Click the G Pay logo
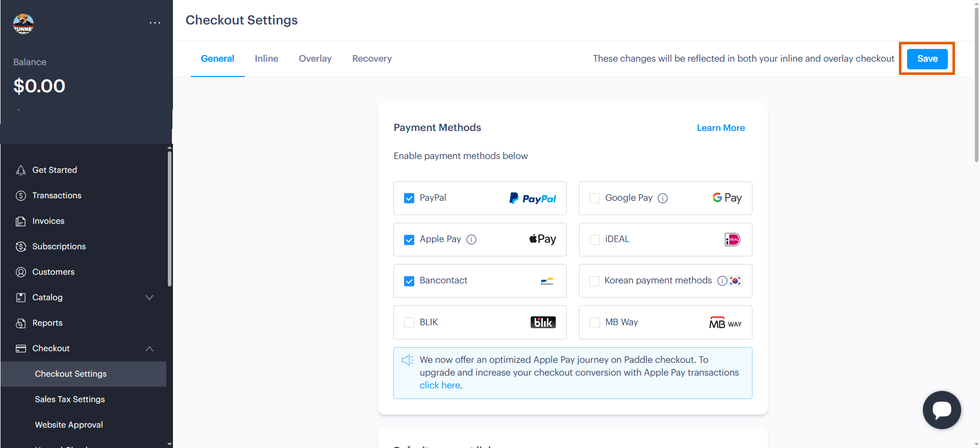This screenshot has width=980, height=448. point(727,198)
